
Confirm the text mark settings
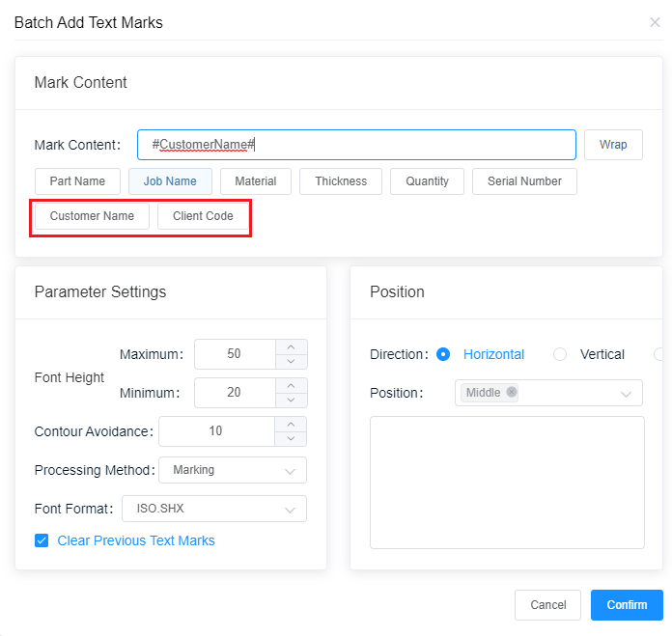coord(627,605)
